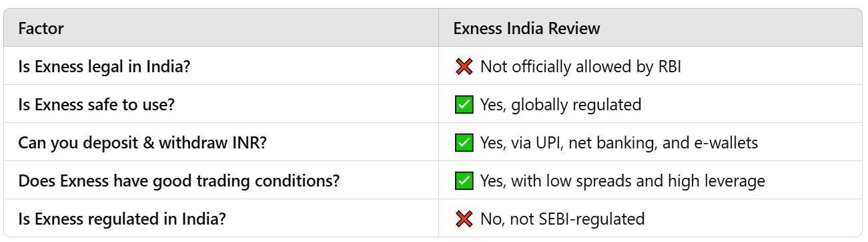Click green checkmark beside low spreads text

point(464,180)
